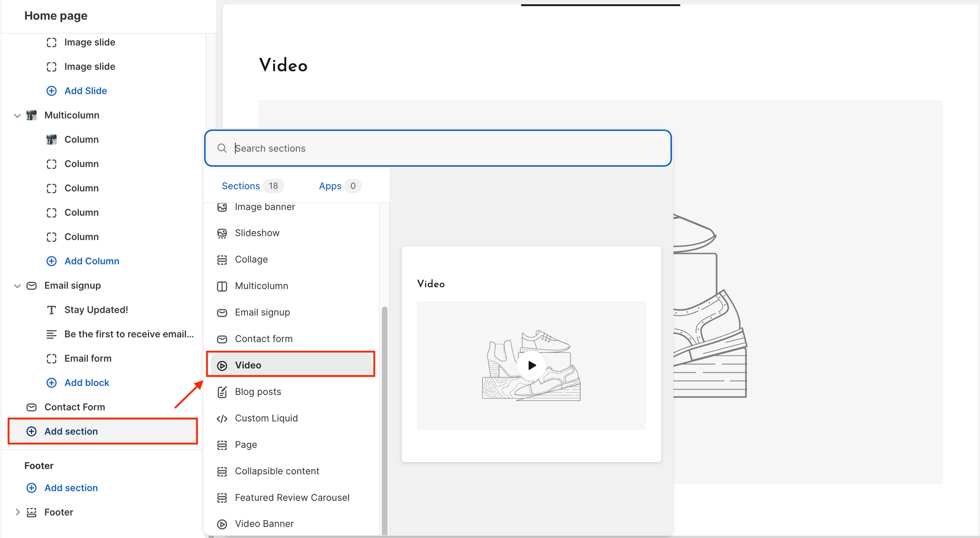Click the Video Banner play icon
This screenshot has height=538, width=980.
222,524
